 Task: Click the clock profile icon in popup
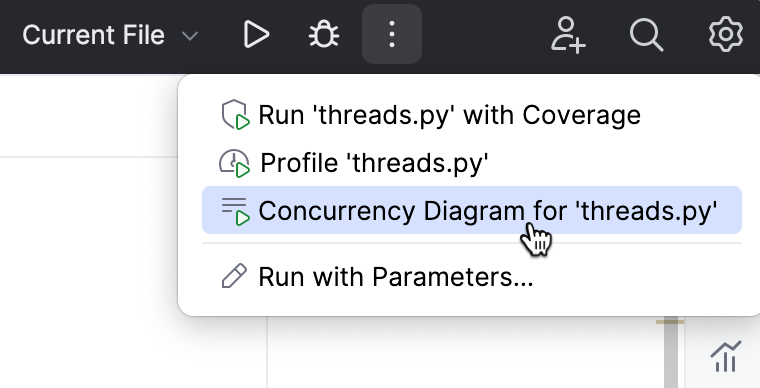235,163
